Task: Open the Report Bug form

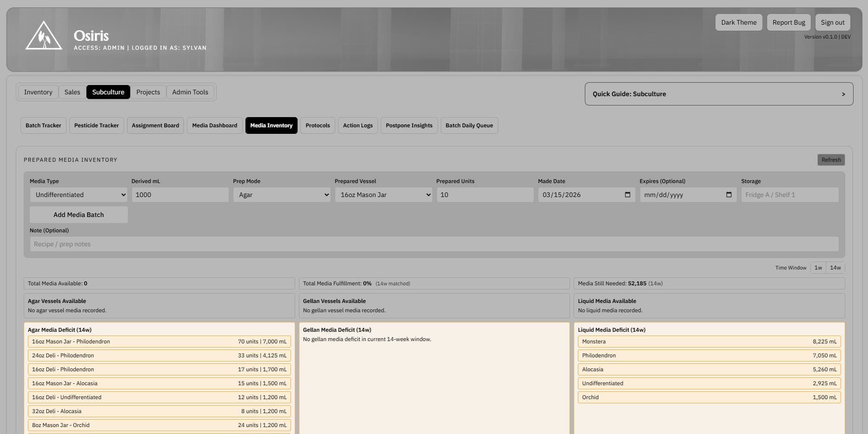Action: click(788, 22)
